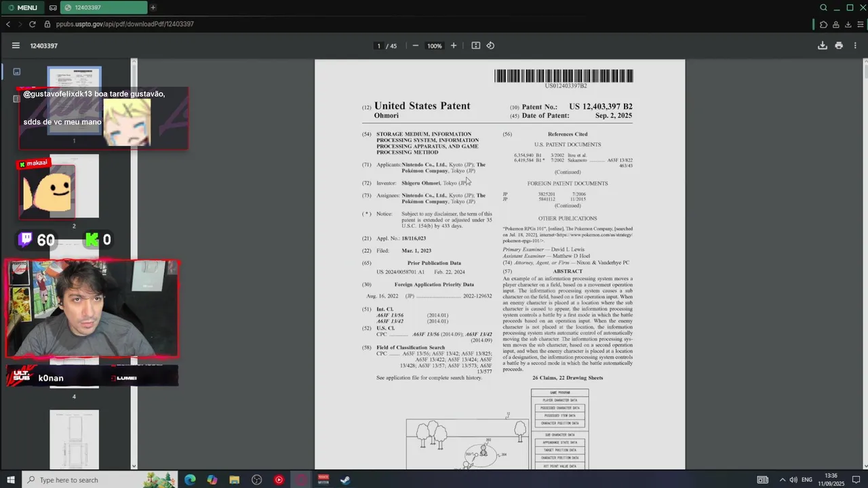
Task: Click the patent barcode at top
Action: point(564,76)
